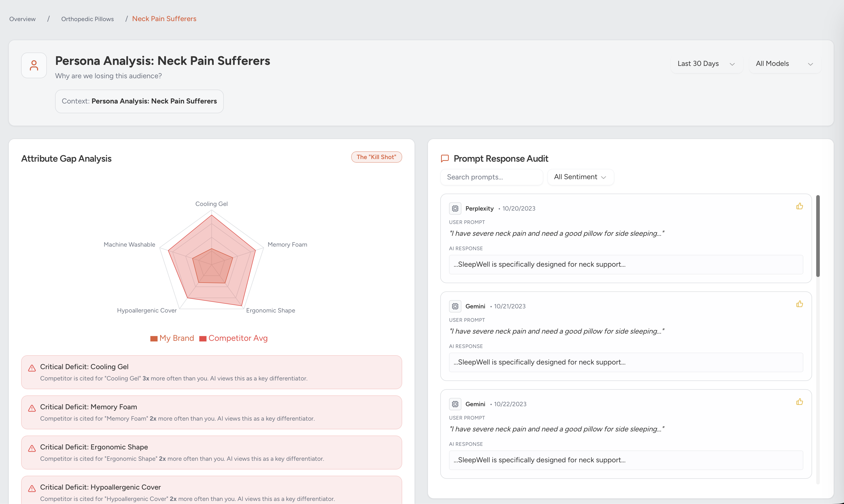Click the prompt list scrollbar
The image size is (844, 504).
coord(818,236)
